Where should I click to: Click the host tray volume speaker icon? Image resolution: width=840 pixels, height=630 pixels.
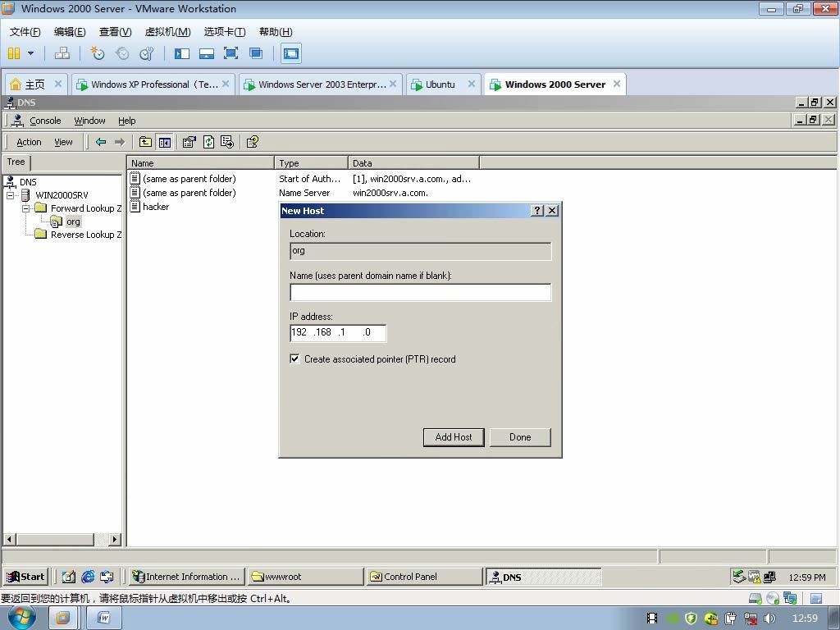(x=769, y=619)
